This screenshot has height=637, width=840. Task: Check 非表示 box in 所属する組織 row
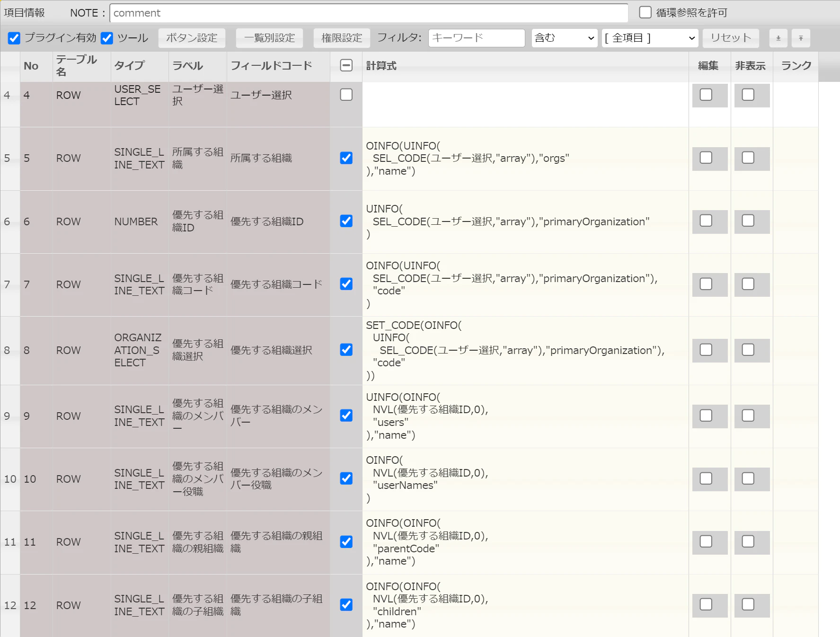click(748, 158)
